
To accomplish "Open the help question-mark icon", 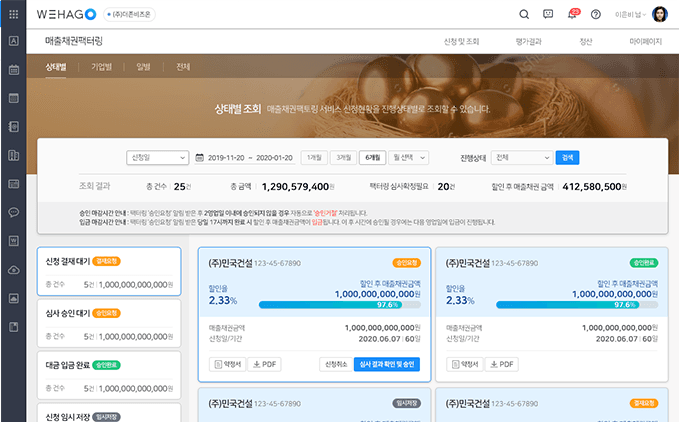I will click(596, 14).
